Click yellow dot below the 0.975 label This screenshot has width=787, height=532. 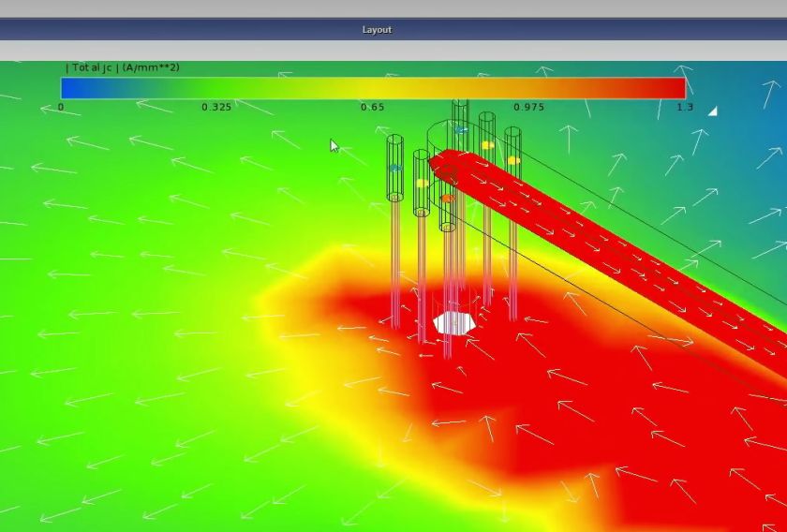[487, 145]
